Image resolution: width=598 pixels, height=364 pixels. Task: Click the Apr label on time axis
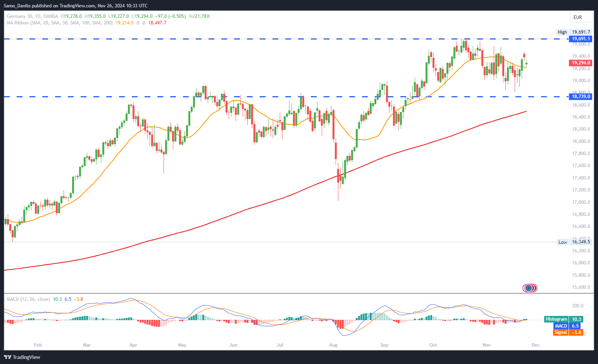(x=133, y=345)
